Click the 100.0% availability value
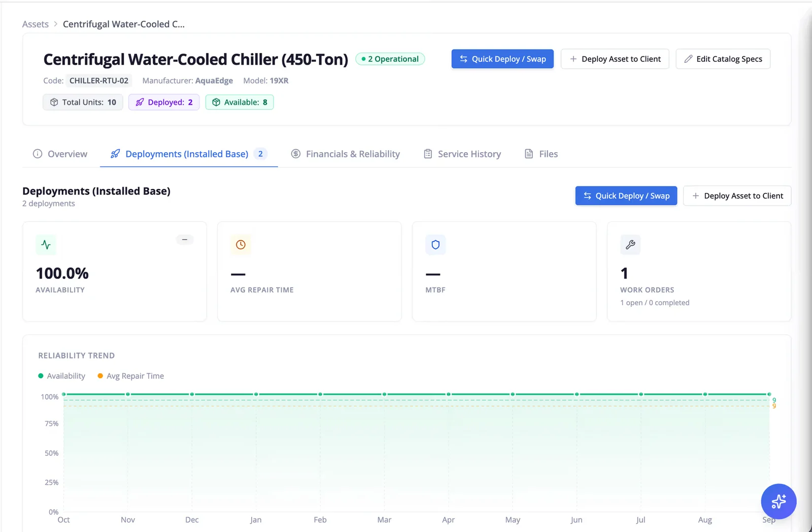Image resolution: width=812 pixels, height=532 pixels. tap(62, 273)
